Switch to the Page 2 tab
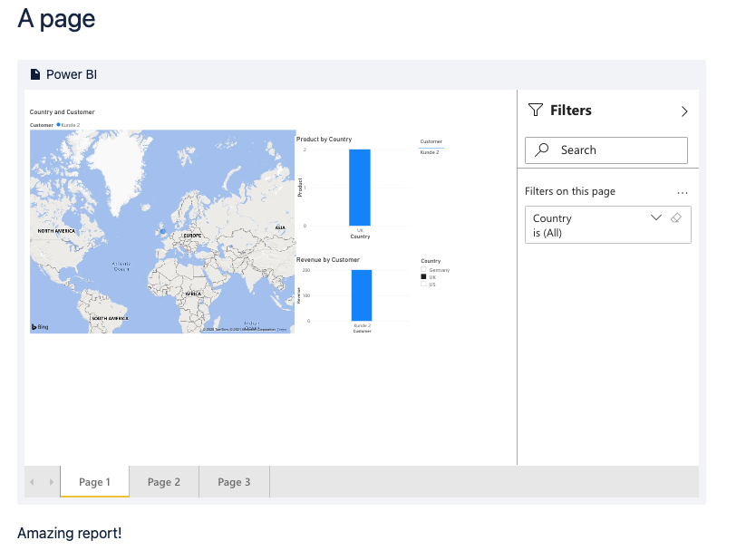The width and height of the screenshot is (746, 560). [x=164, y=482]
